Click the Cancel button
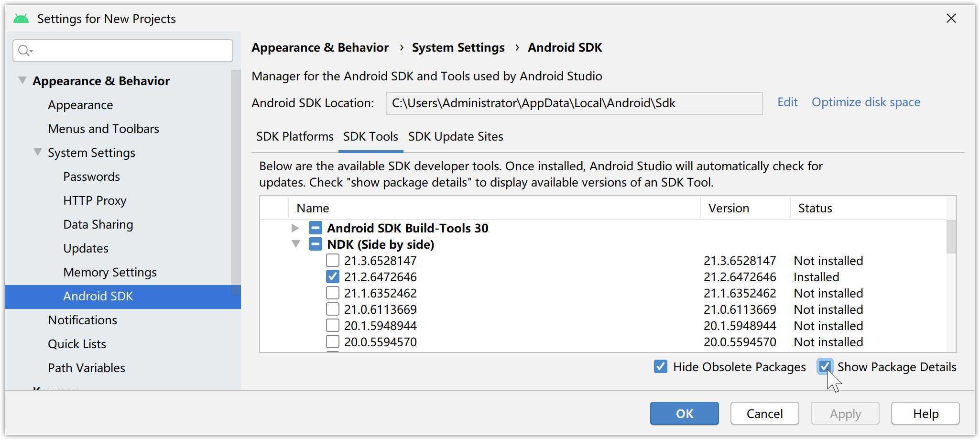980x440 pixels. click(x=764, y=414)
